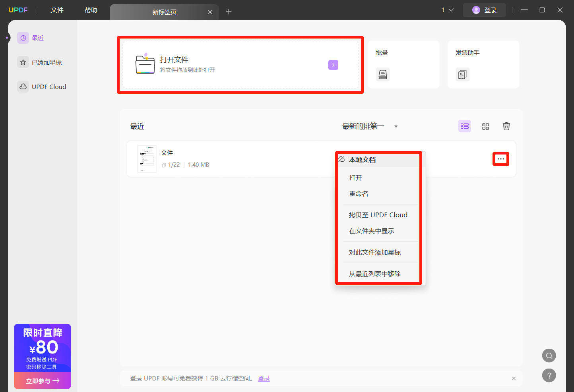
Task: Click the 1.40 MB file size text
Action: click(198, 165)
